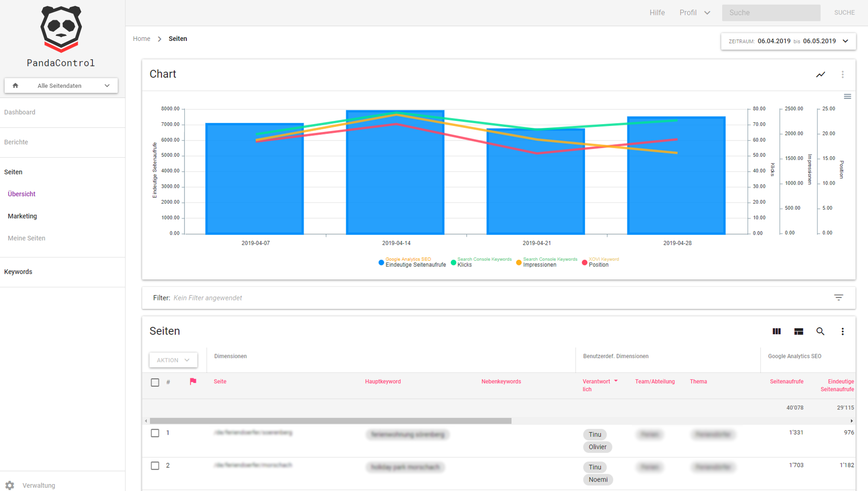This screenshot has height=491, width=868.
Task: Toggle Position legend red marker
Action: 585,263
